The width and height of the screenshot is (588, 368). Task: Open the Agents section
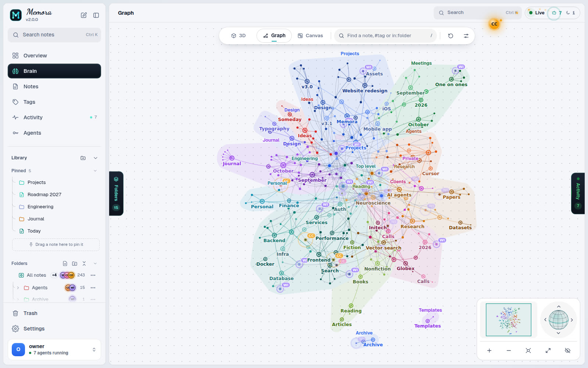point(54,133)
